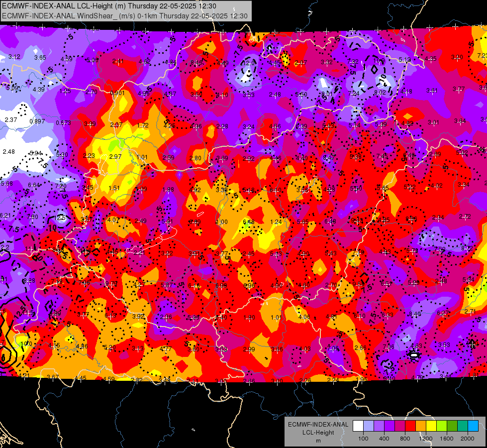The height and width of the screenshot is (448, 487).
Task: Click the light blue legend swatch
Action: coord(369,426)
